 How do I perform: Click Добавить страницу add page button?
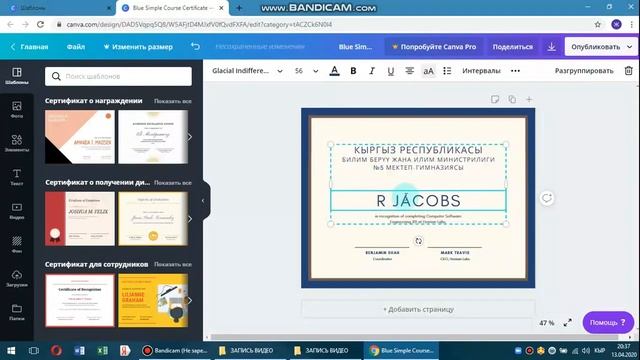[418, 309]
